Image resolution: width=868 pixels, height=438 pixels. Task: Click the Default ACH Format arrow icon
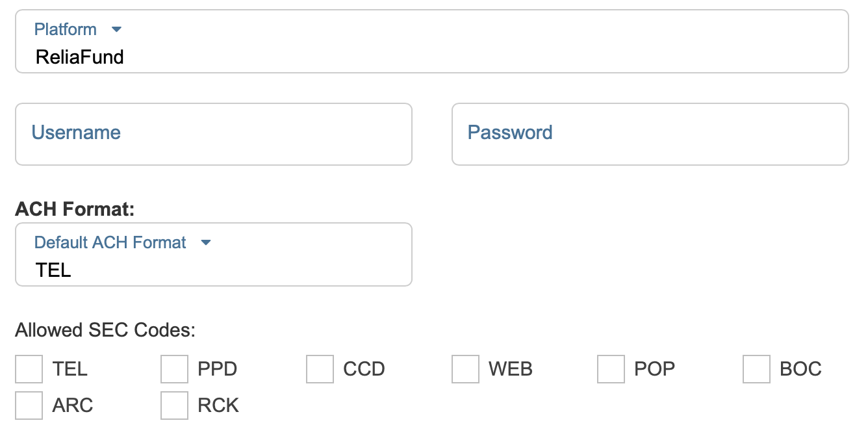[206, 243]
